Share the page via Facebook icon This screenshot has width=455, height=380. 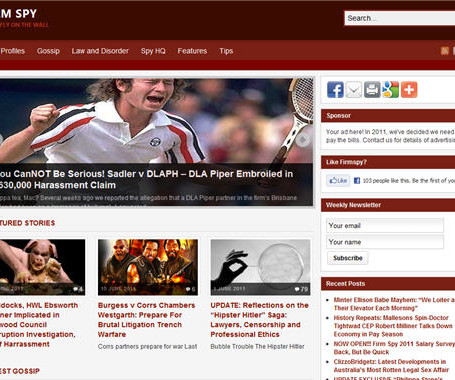point(335,90)
